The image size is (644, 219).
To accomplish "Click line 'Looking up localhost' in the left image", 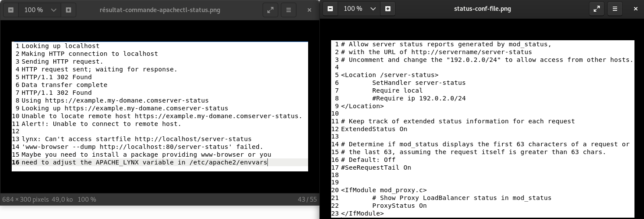I will 61,46.
